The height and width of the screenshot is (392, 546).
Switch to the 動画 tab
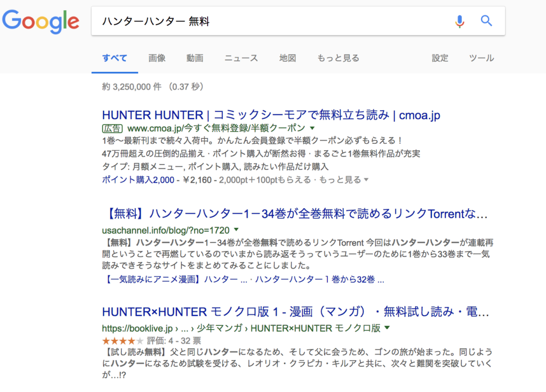pos(195,58)
